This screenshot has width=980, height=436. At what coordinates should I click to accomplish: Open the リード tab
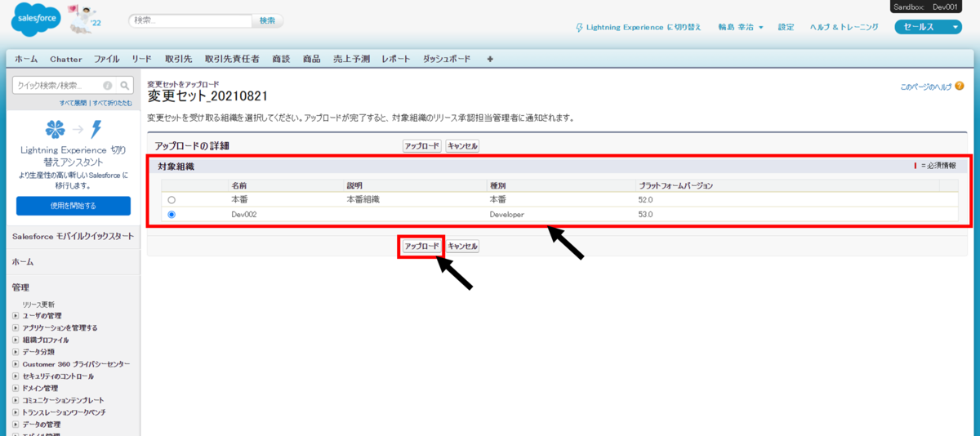pos(142,59)
